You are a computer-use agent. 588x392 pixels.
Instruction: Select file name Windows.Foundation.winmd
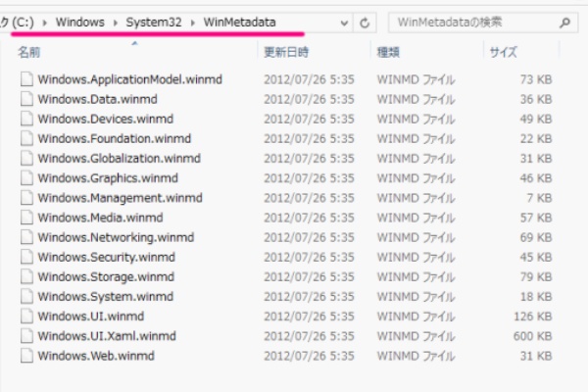(115, 139)
